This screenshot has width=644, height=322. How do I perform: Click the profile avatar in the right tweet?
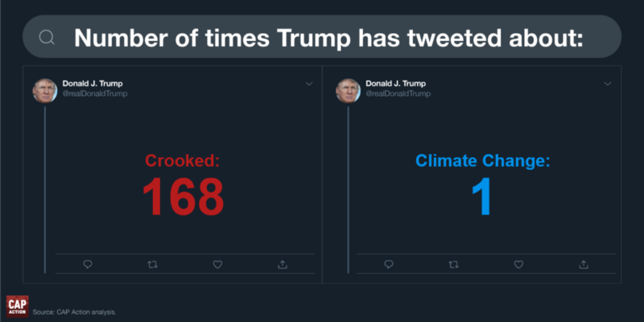tap(349, 91)
